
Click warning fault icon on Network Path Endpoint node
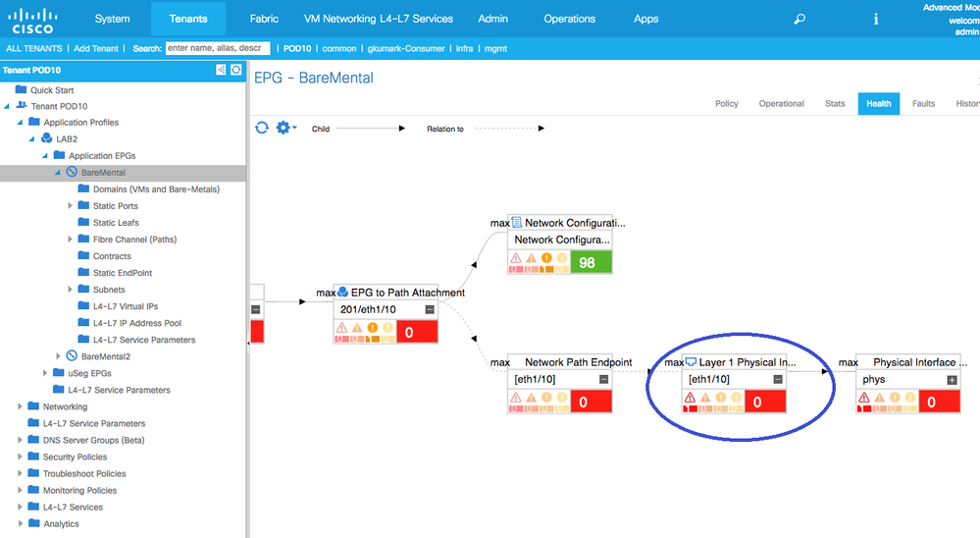point(562,398)
